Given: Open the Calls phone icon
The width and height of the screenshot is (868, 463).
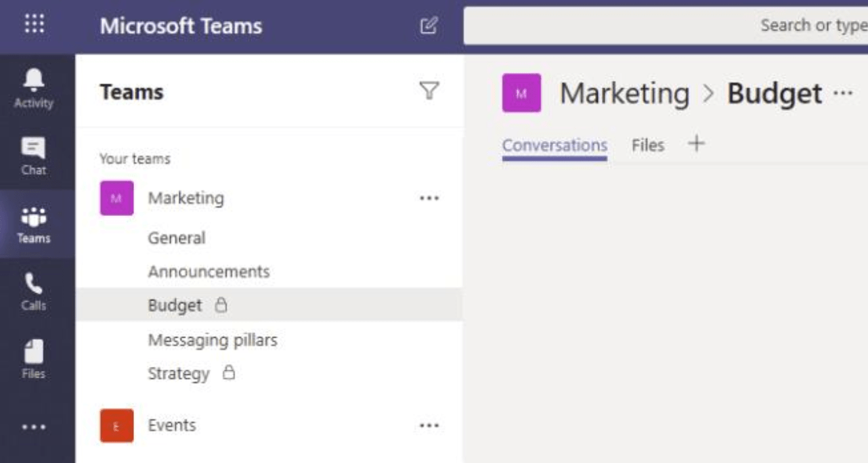Looking at the screenshot, I should tap(34, 292).
